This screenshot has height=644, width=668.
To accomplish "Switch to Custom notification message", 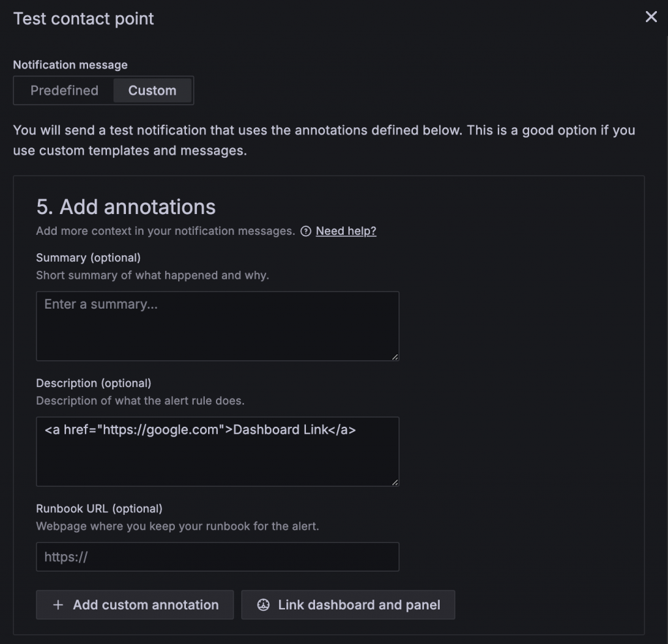I will click(x=152, y=91).
